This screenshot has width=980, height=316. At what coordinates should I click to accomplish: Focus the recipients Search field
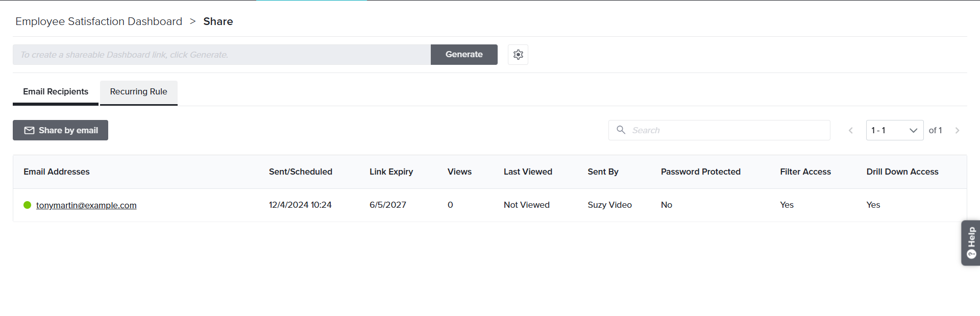point(725,131)
